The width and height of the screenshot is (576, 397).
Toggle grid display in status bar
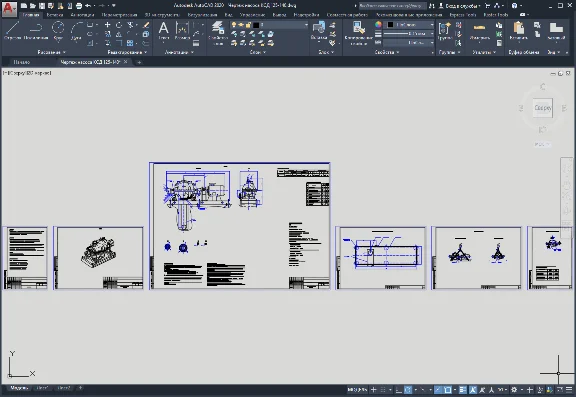(x=383, y=390)
